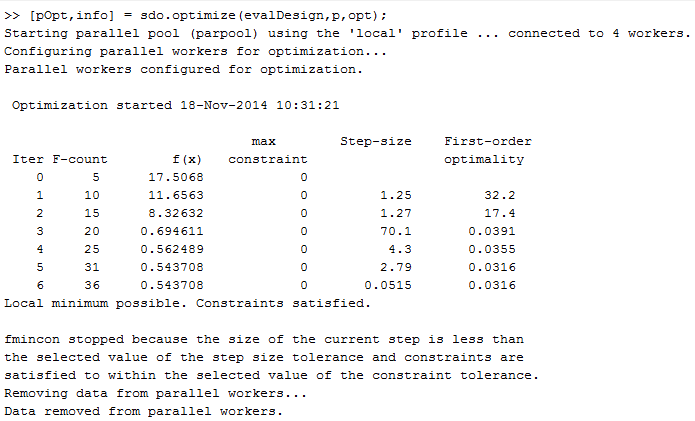
Task: Click the Iter column header
Action: click(28, 159)
